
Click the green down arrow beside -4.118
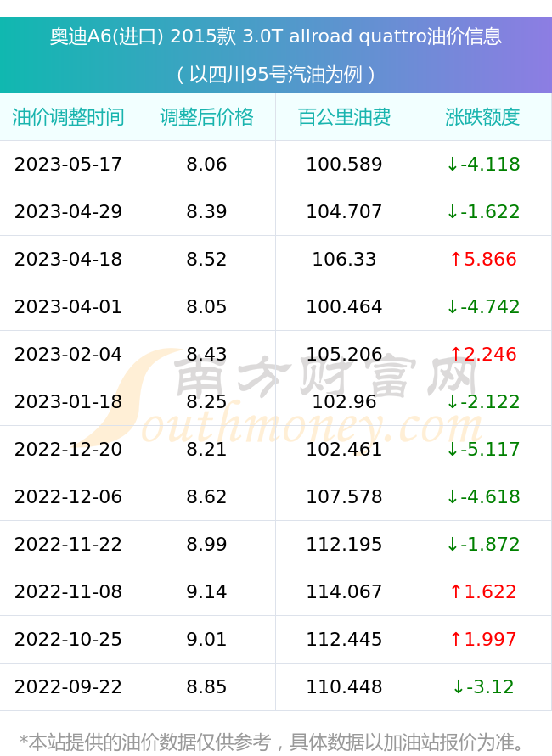click(453, 165)
